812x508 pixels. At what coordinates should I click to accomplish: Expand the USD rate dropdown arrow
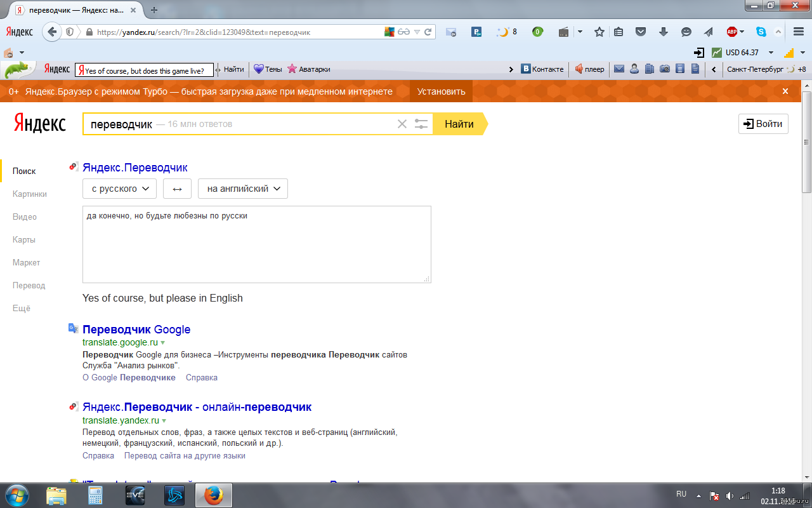coord(771,53)
